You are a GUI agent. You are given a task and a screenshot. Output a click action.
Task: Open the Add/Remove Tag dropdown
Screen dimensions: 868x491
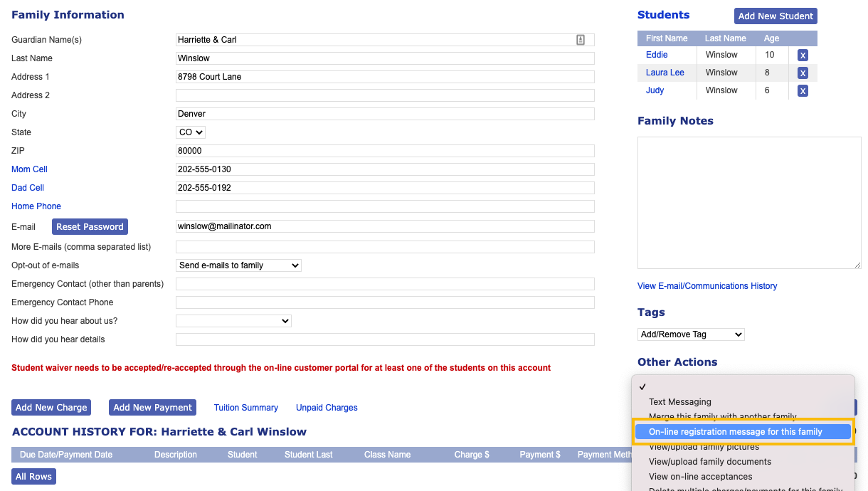point(690,334)
